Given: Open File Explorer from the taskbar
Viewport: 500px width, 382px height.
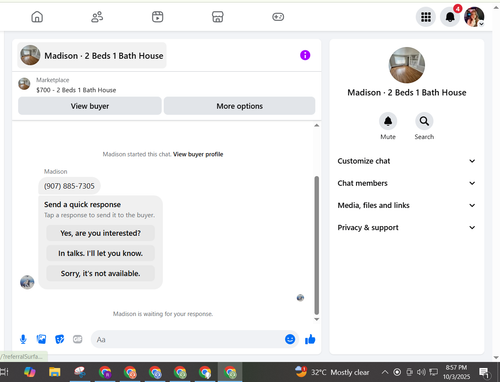Looking at the screenshot, I should tap(55, 372).
